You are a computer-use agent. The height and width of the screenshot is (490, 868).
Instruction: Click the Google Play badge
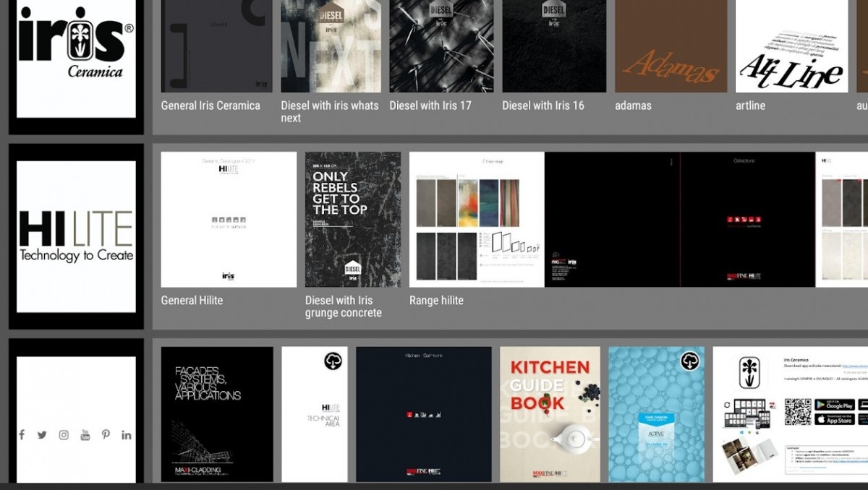[834, 405]
